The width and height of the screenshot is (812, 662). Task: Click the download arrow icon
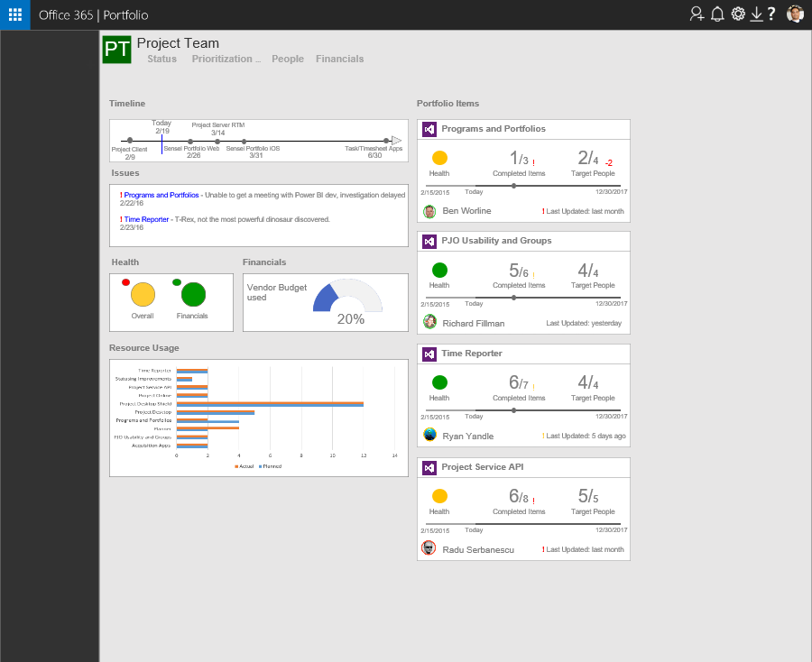(756, 14)
